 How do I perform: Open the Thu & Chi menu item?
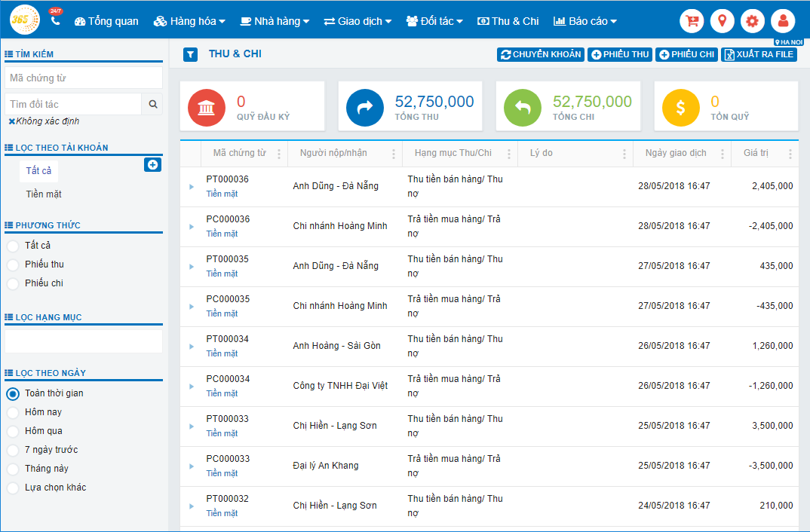[x=508, y=21]
